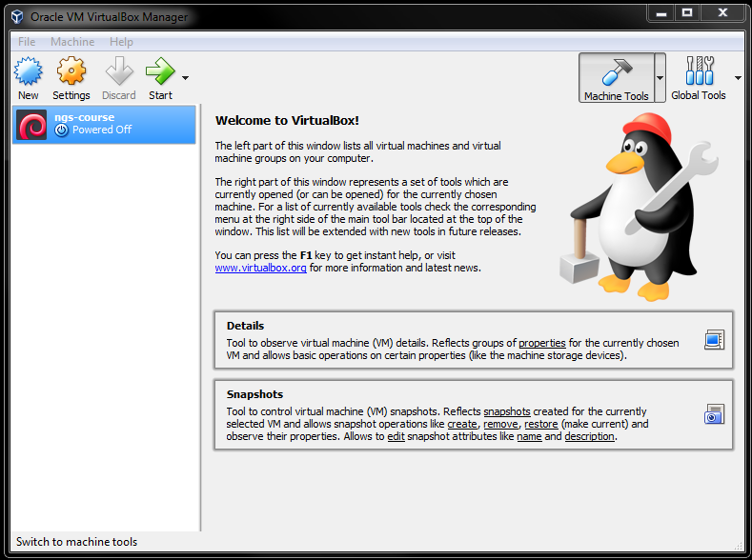Expand the Start button dropdown arrow

pyautogui.click(x=185, y=77)
